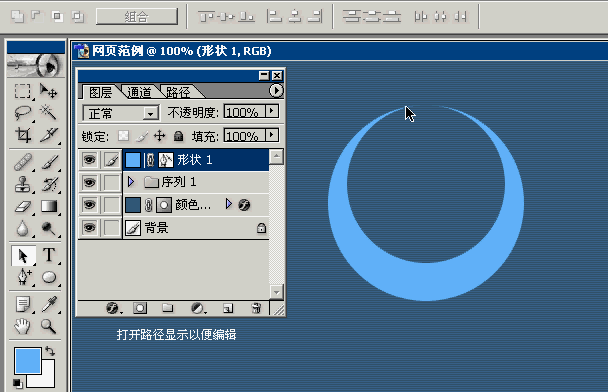The image size is (608, 392).
Task: Click layers panel scroll down arrow
Action: point(276,292)
